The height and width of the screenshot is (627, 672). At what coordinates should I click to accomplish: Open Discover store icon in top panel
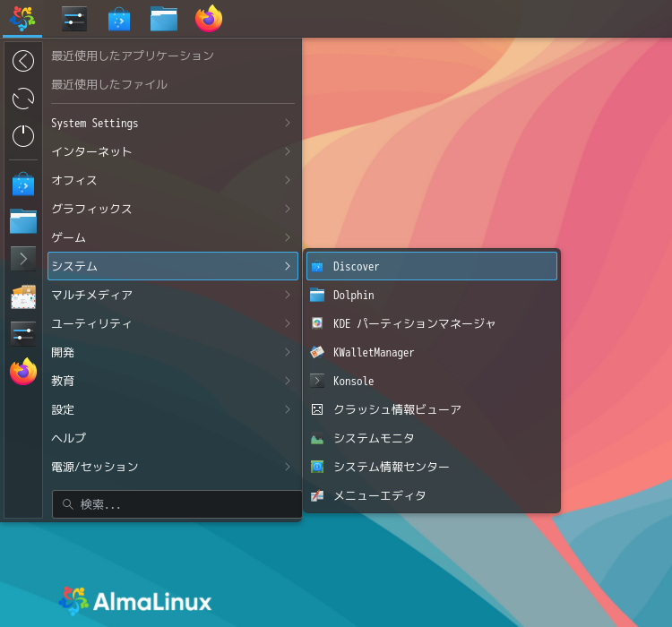tap(119, 19)
